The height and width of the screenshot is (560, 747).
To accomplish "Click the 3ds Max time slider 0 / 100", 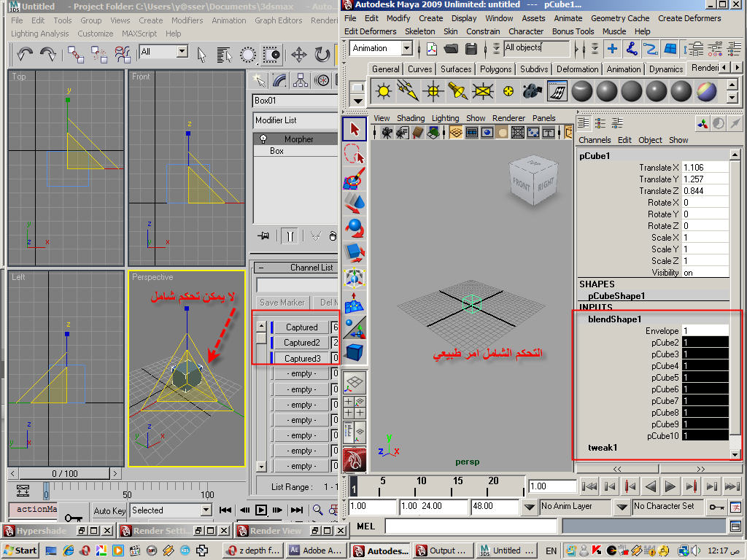I will 65,473.
